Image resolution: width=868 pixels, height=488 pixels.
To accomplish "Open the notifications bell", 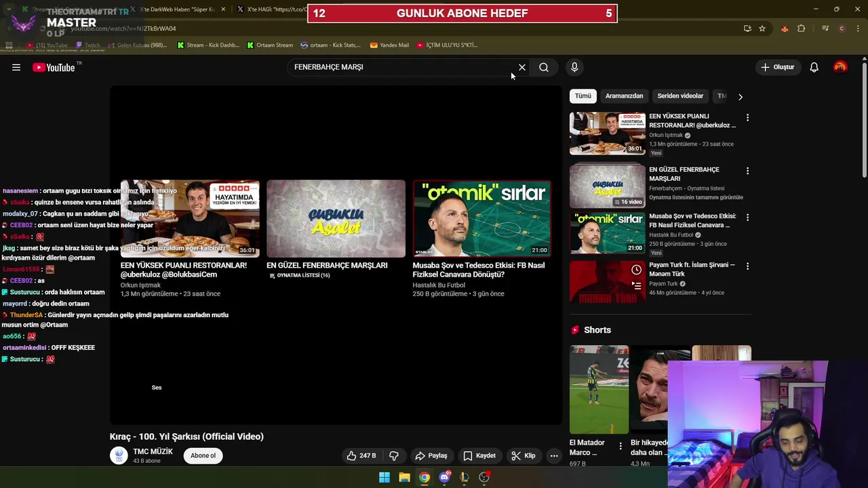I will pyautogui.click(x=814, y=67).
